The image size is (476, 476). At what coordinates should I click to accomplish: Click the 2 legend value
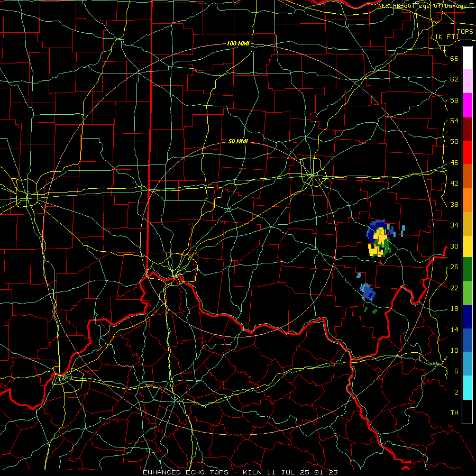[x=456, y=392]
